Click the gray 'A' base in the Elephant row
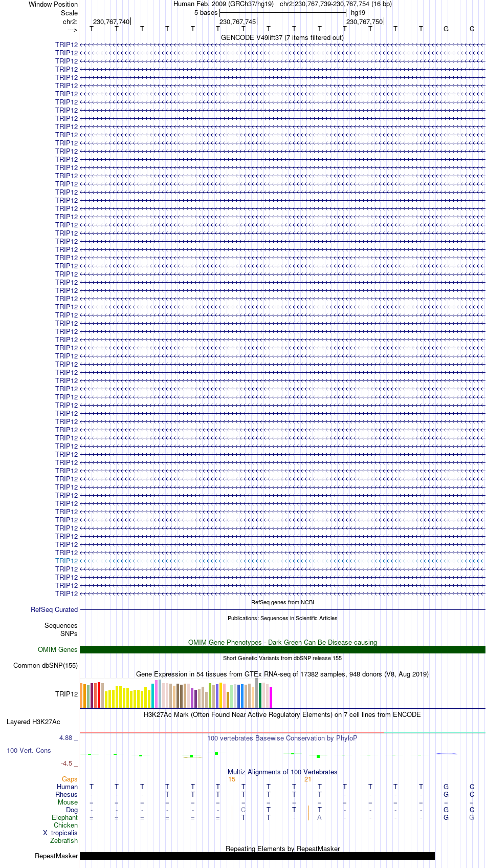Viewport: 486px width, 868px height. coord(319,817)
